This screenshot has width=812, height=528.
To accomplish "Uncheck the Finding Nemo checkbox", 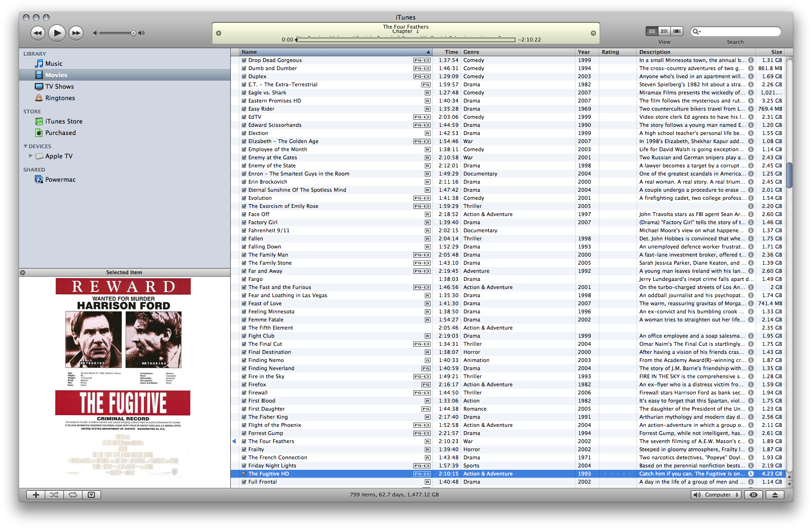I will [244, 360].
